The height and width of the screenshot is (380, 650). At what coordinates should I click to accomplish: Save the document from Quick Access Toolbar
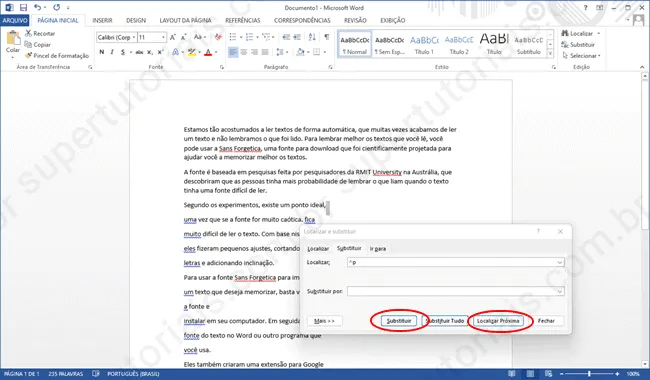(23, 7)
